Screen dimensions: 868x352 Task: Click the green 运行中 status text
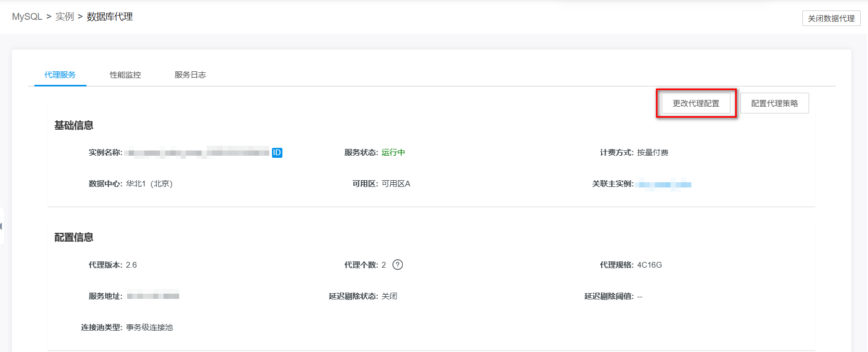coord(393,153)
